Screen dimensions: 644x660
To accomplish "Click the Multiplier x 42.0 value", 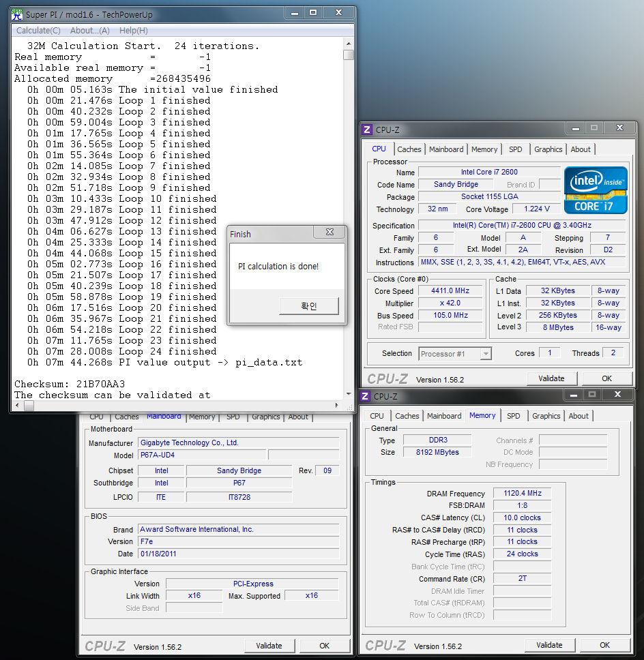I will click(x=450, y=303).
